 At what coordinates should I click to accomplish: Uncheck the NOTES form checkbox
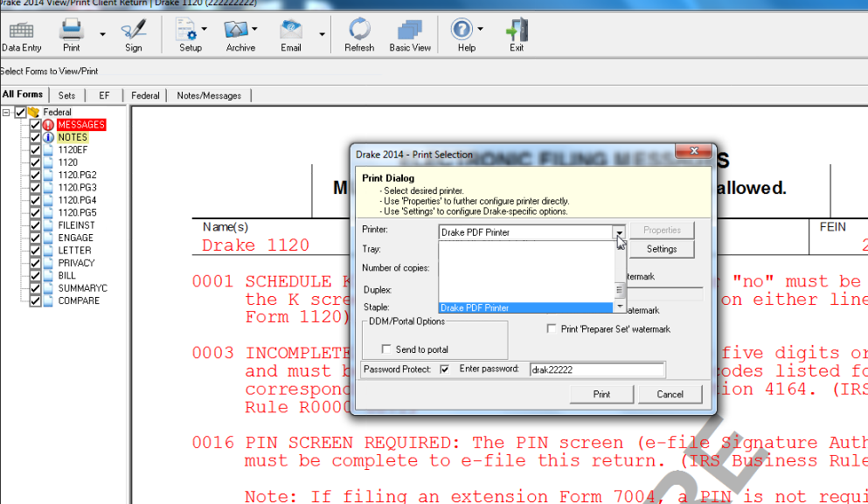click(35, 137)
